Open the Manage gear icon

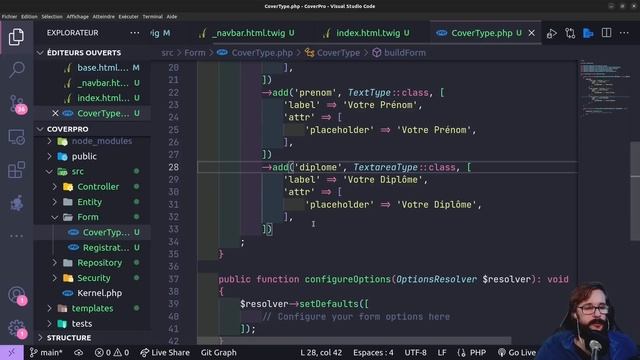[x=17, y=328]
